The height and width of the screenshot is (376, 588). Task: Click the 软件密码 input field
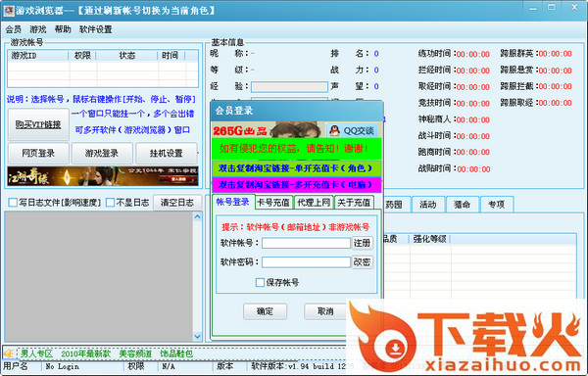tap(306, 261)
